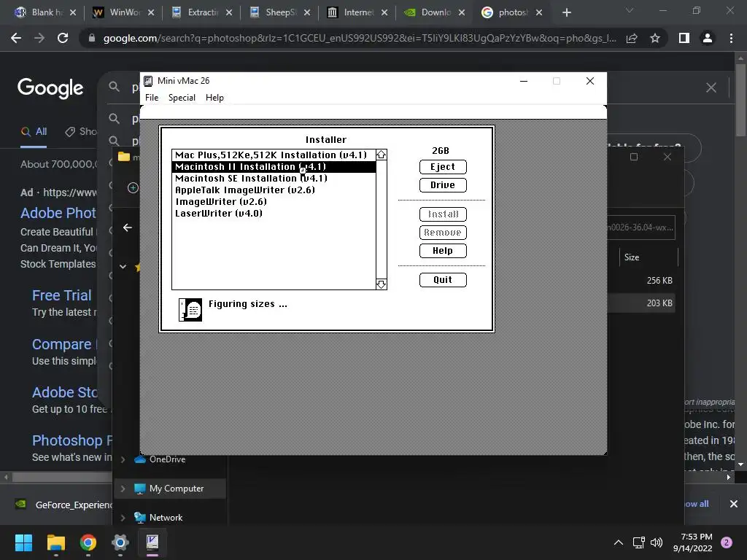This screenshot has width=747, height=560.
Task: Select Macintosh II Installation (v4.1) entry
Action: point(274,167)
